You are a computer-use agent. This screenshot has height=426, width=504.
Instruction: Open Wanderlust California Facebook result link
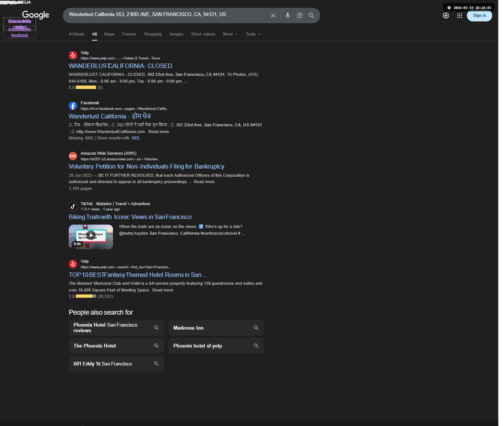(110, 116)
